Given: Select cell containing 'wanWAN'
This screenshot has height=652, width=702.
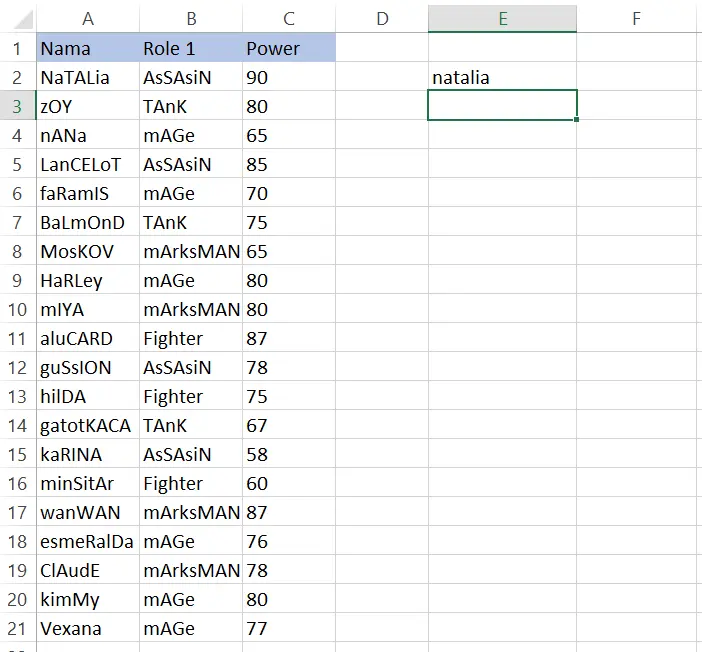Looking at the screenshot, I should 88,512.
